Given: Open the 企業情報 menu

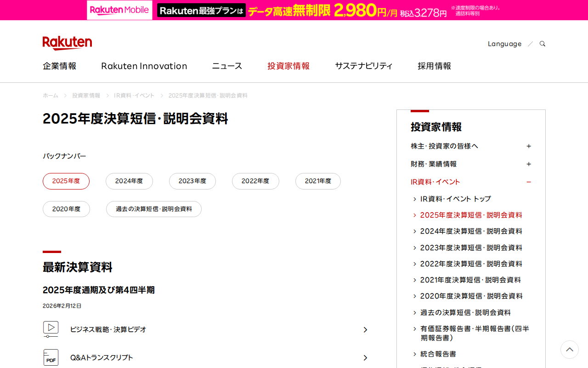Looking at the screenshot, I should 60,66.
